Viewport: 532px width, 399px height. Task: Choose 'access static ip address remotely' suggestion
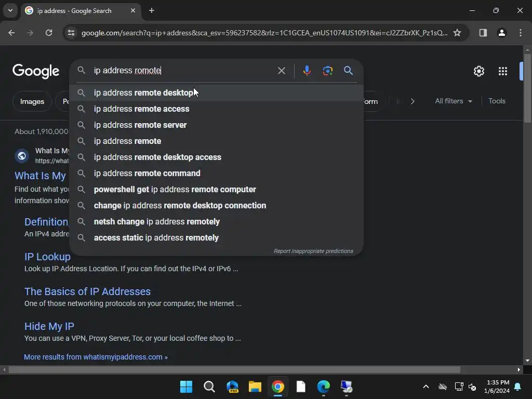coord(216,238)
